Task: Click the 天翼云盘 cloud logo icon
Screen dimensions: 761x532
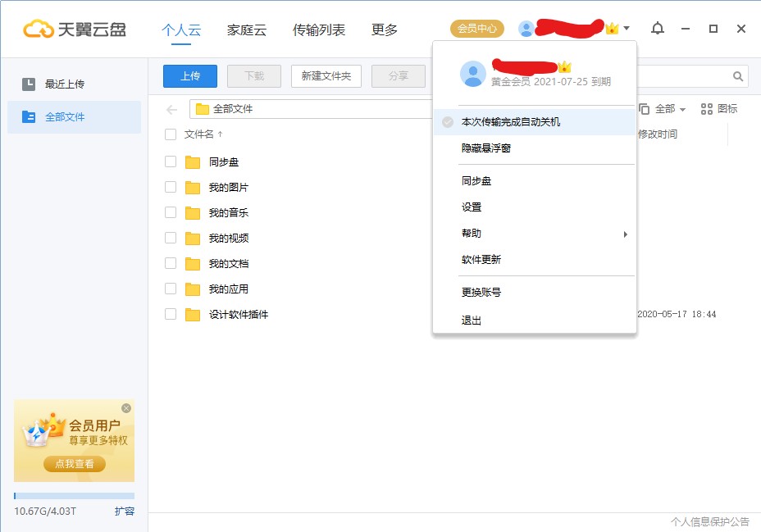Action: (39, 29)
